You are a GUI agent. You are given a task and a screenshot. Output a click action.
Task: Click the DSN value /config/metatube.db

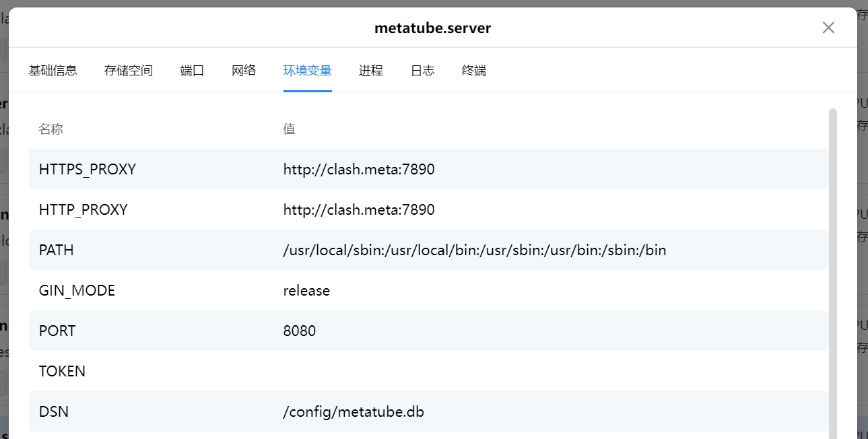tap(354, 412)
